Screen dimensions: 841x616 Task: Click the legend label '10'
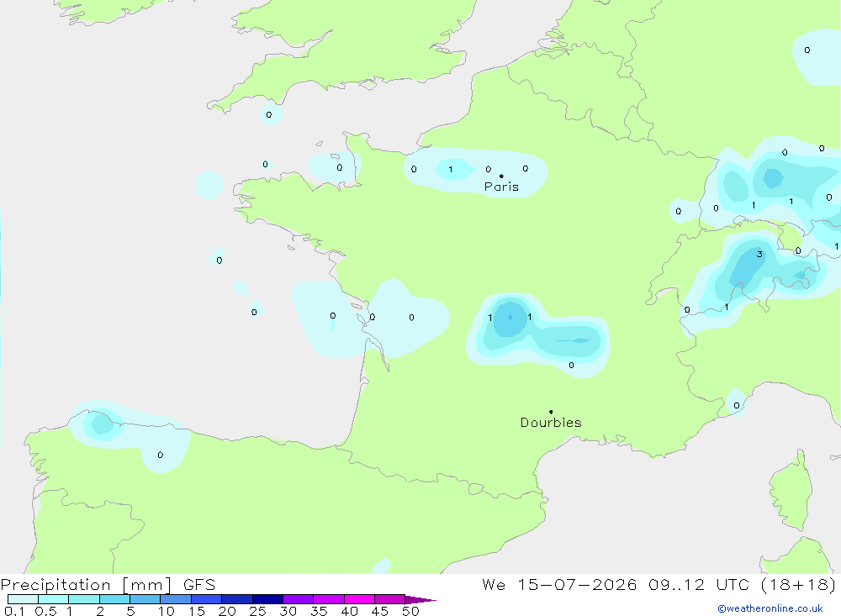167,611
